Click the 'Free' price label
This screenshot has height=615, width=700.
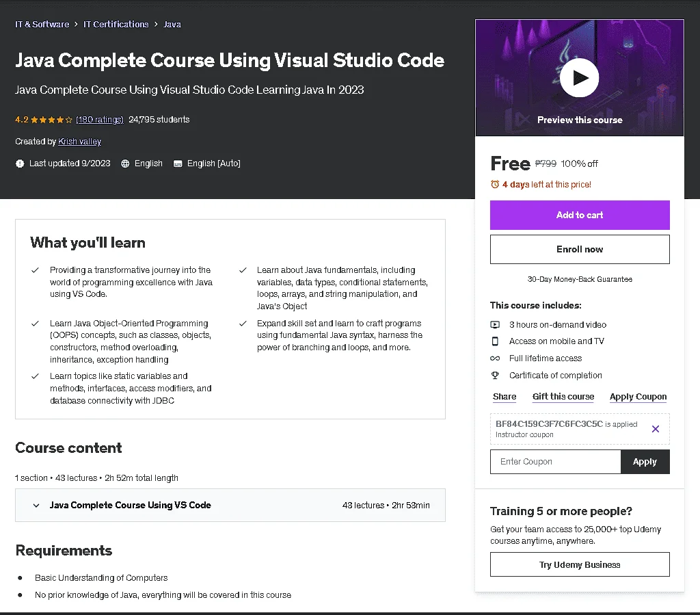coord(510,163)
